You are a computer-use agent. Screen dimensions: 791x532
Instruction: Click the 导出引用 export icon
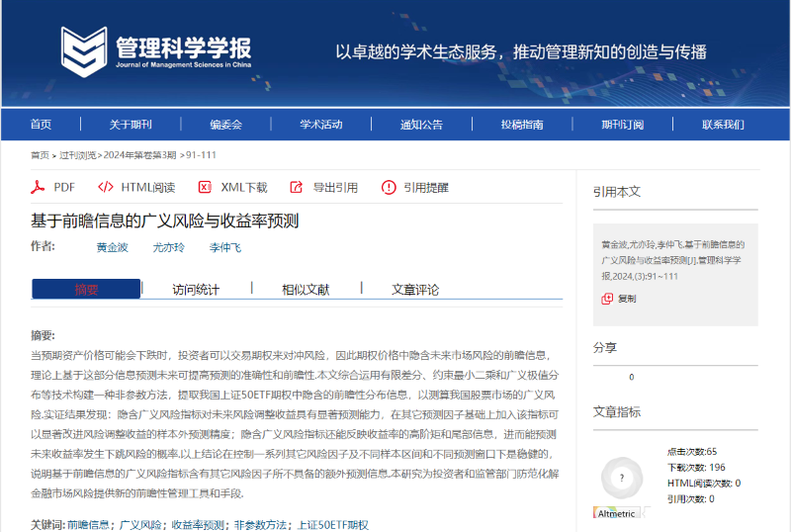pyautogui.click(x=297, y=187)
